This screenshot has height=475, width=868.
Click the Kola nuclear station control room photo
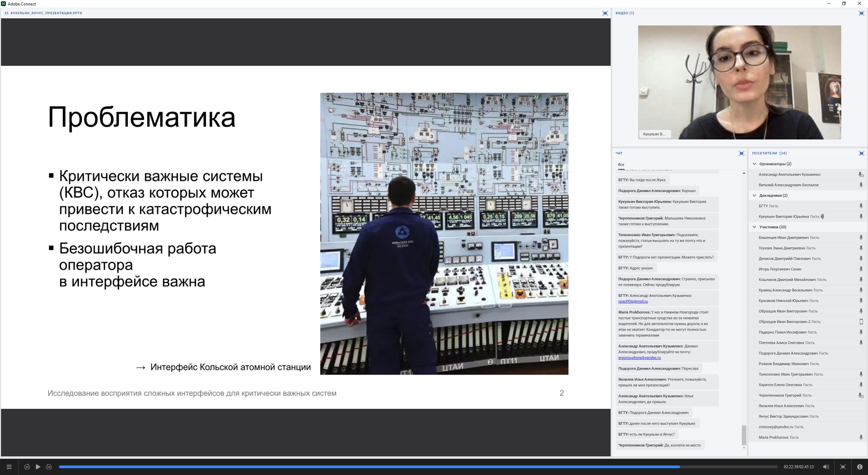(444, 234)
